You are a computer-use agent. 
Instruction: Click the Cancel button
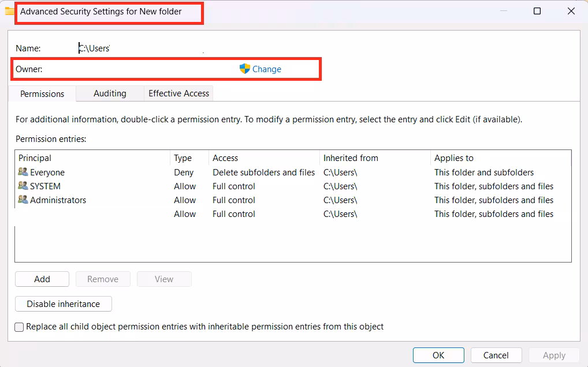coord(496,355)
